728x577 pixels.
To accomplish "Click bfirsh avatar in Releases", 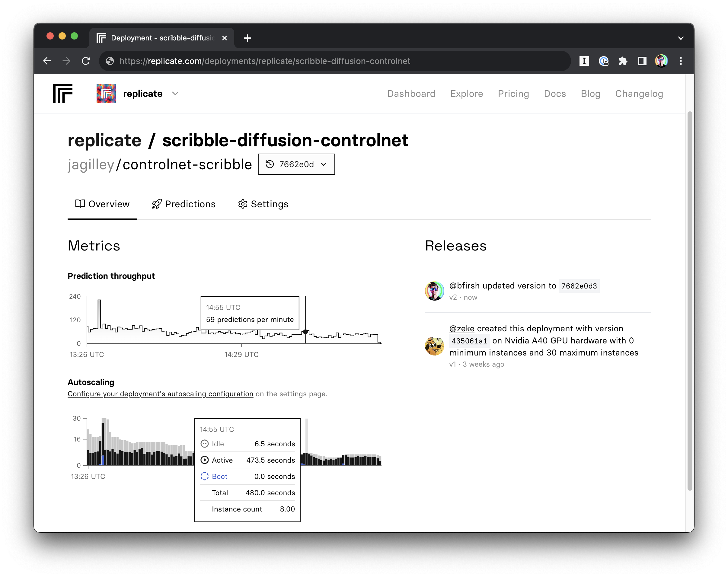I will [x=434, y=291].
